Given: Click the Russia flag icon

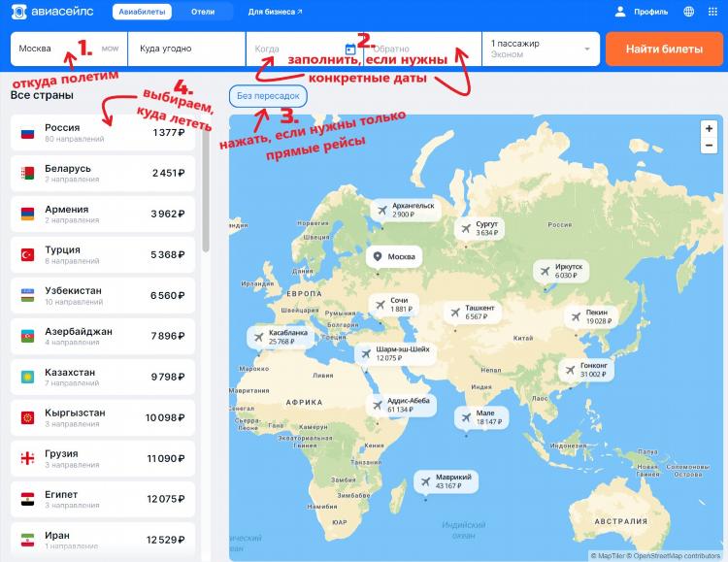Looking at the screenshot, I should coord(27,133).
